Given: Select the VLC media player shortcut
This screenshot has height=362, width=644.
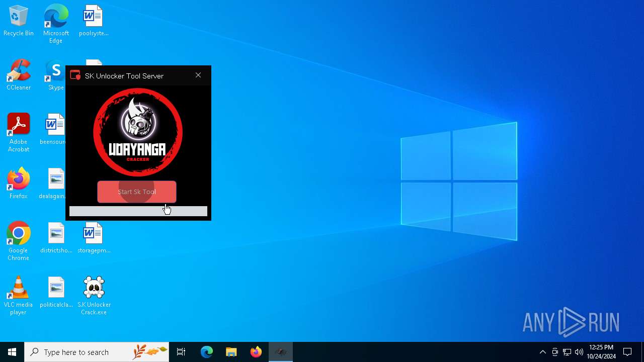Looking at the screenshot, I should pyautogui.click(x=19, y=296).
